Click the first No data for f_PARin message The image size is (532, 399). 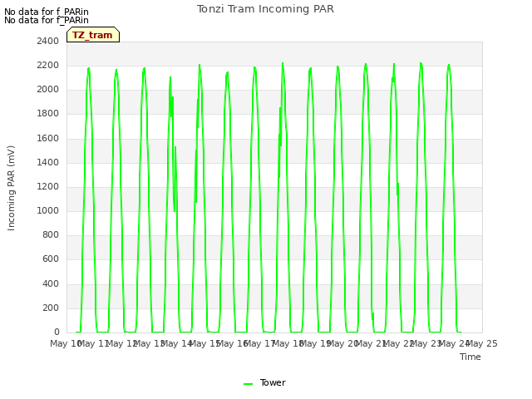[47, 12]
